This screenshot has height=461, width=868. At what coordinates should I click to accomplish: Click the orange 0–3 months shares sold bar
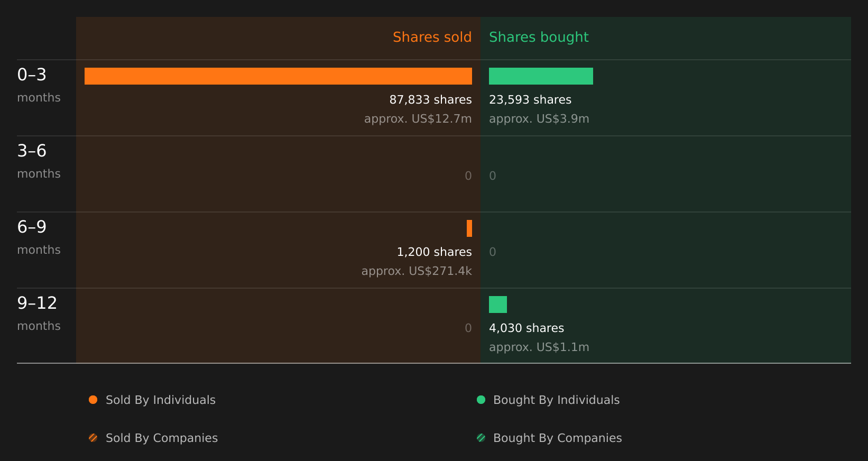click(x=278, y=76)
